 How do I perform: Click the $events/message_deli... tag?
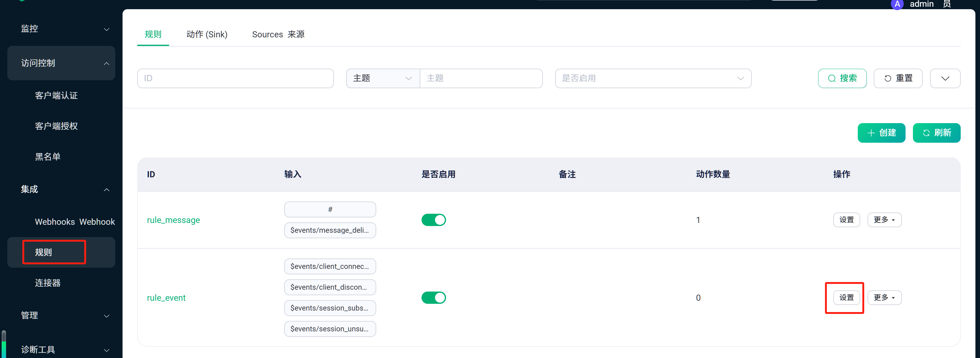coord(330,230)
